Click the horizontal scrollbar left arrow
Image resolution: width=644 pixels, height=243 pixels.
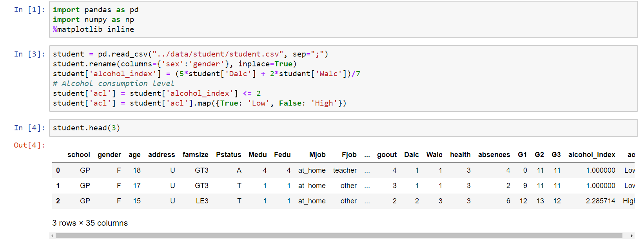click(x=52, y=236)
